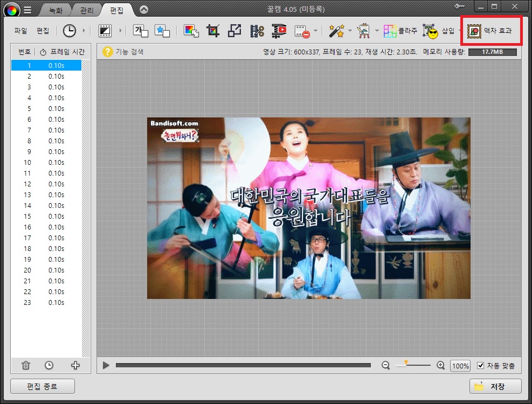
Task: Select frame 23 in the list
Action: (46, 303)
